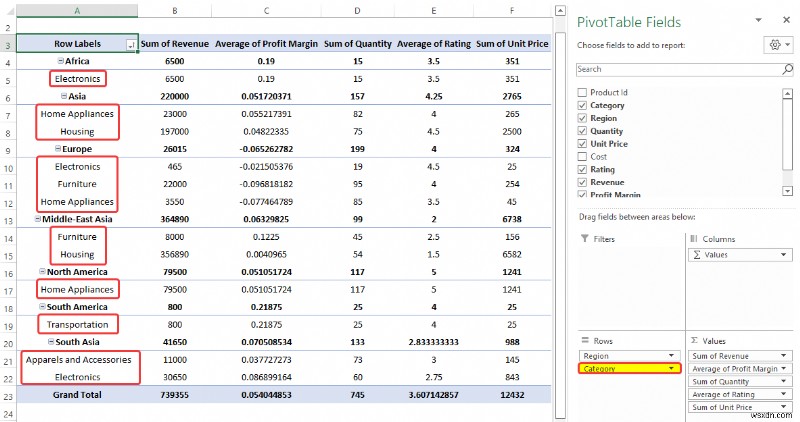Uncheck the Unit Price field checkbox
The image size is (800, 422).
tap(582, 144)
